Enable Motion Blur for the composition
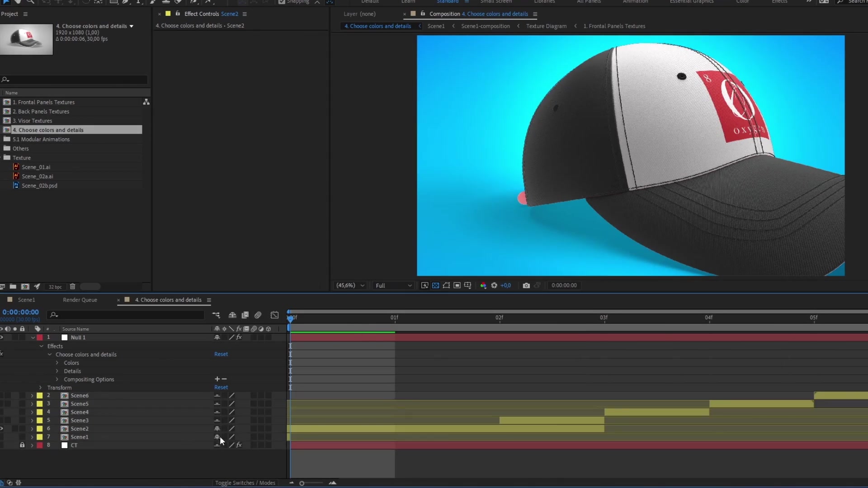The width and height of the screenshot is (868, 488). click(x=257, y=315)
